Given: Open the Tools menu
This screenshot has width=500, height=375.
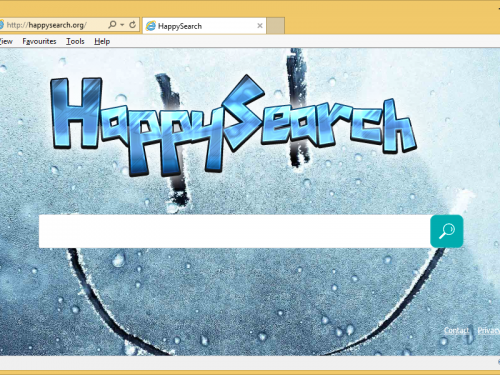Looking at the screenshot, I should [75, 41].
